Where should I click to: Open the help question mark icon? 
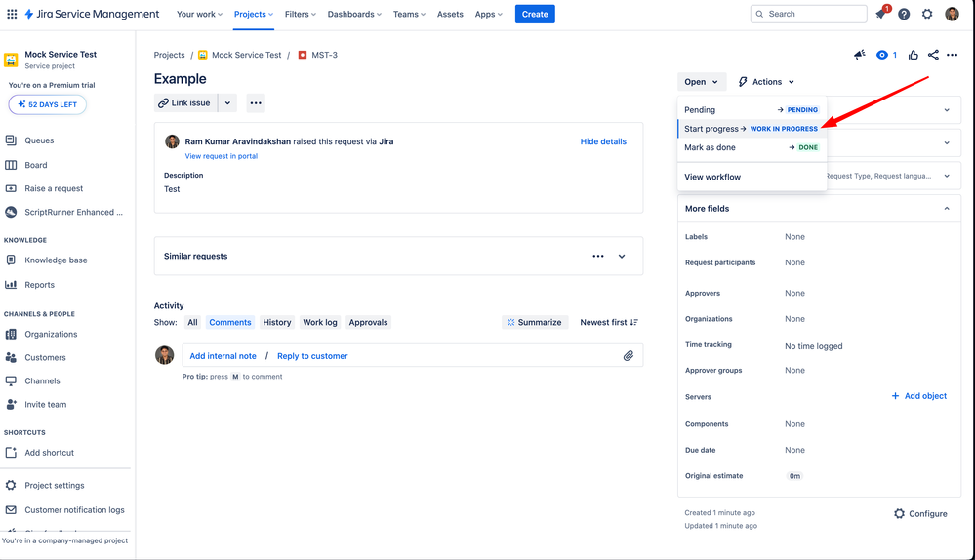click(904, 14)
